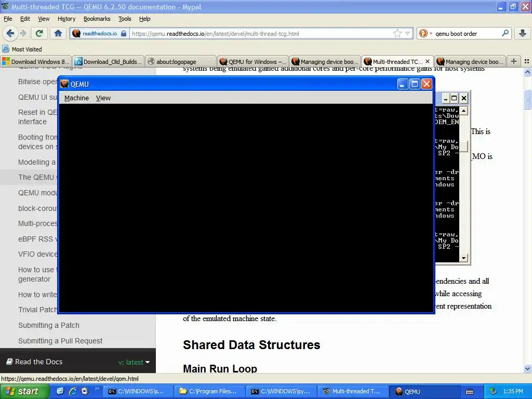Click the on-screen keyboard taskbar icon
The width and height of the screenshot is (532, 399).
[x=470, y=392]
